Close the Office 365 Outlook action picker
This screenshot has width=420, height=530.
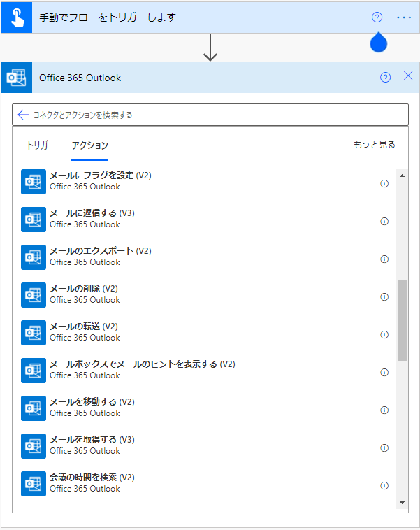(408, 76)
